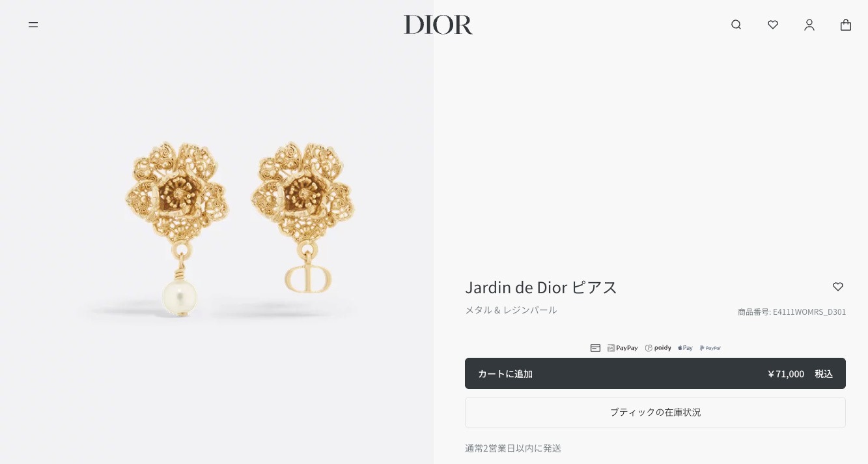Click the メタル & レジンパール material subtitle
Image resolution: width=868 pixels, height=464 pixels.
pyautogui.click(x=511, y=310)
